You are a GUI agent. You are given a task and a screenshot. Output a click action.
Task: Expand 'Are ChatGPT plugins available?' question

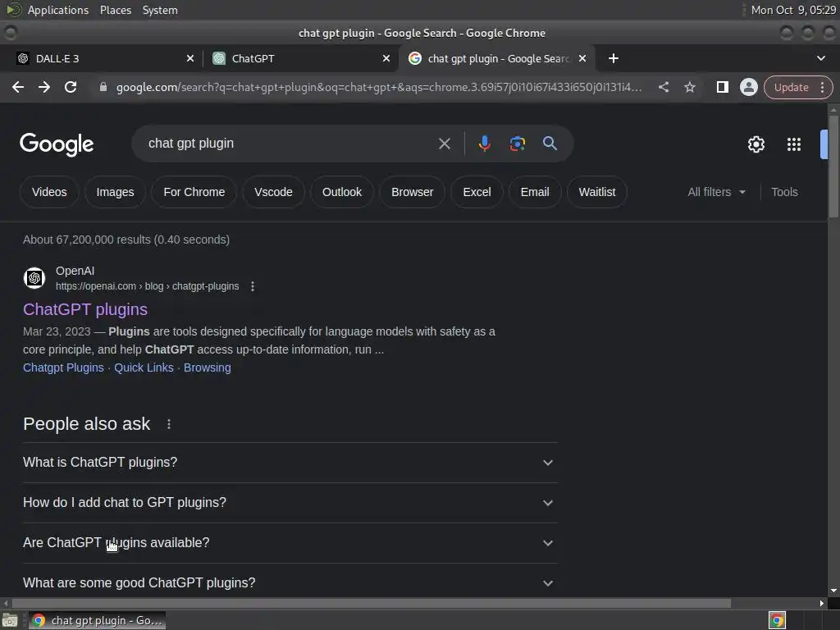290,543
